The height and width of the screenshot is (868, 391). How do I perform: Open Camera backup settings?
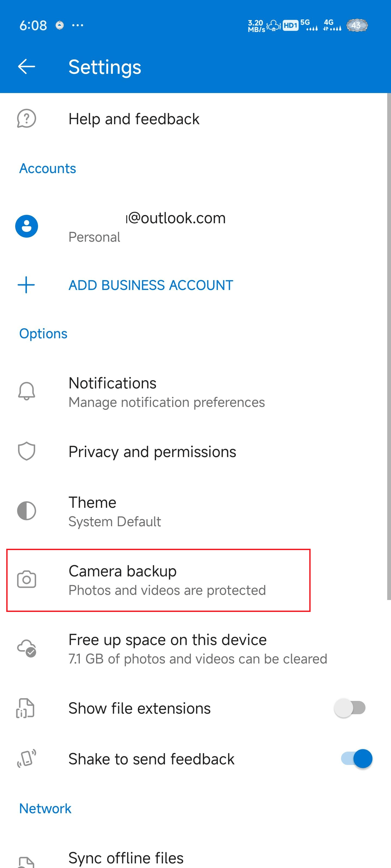click(159, 580)
